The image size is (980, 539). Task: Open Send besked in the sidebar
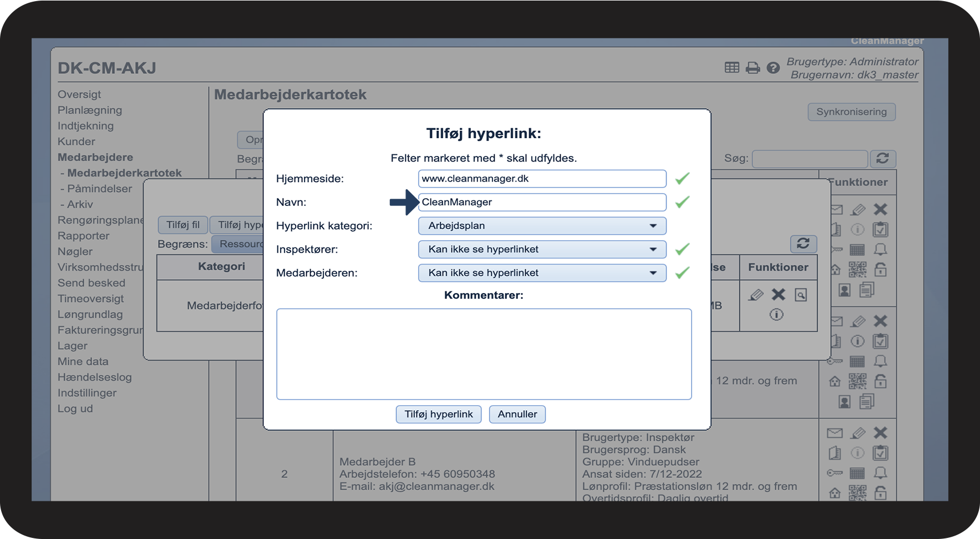pos(92,283)
